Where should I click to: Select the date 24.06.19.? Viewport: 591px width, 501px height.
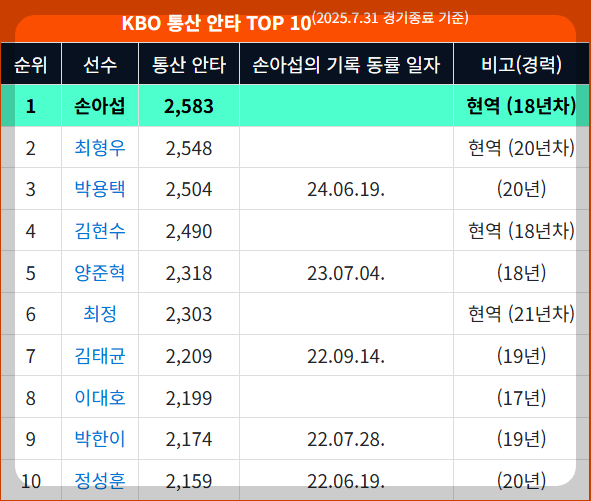point(346,190)
